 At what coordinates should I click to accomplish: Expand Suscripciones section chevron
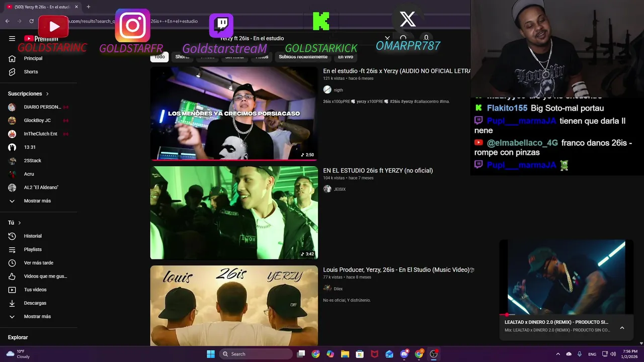coord(47,94)
